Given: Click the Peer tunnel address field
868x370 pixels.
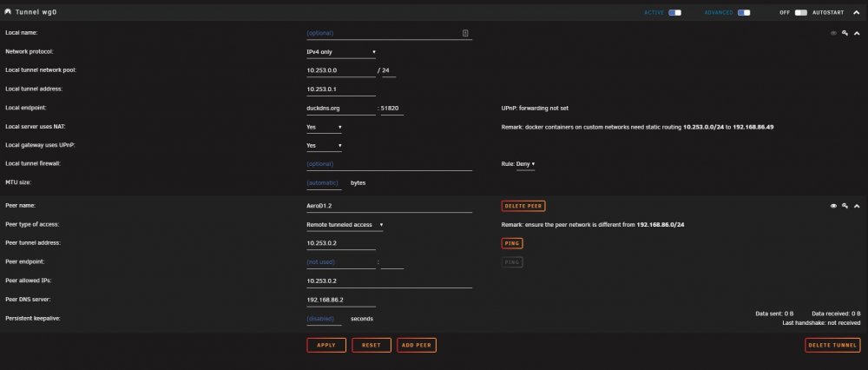Looking at the screenshot, I should [341, 243].
